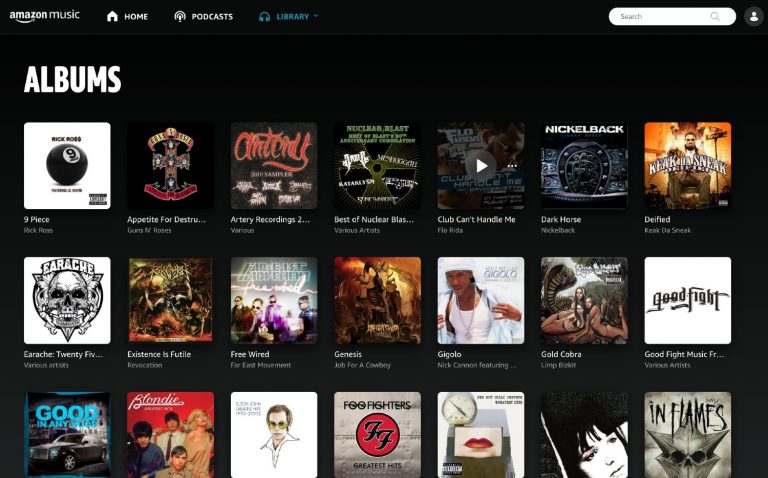Image resolution: width=768 pixels, height=478 pixels.
Task: Click the Genesis album title
Action: (348, 354)
